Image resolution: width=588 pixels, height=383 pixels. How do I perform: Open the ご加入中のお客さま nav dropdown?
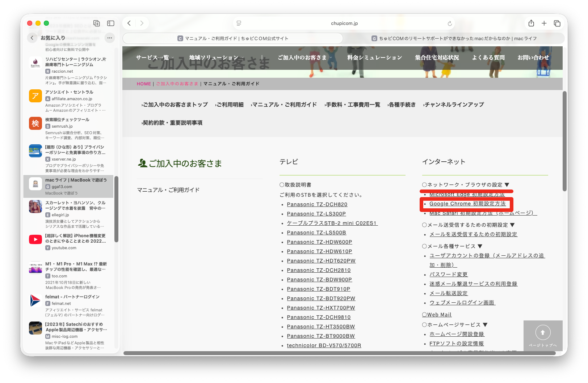coord(304,58)
